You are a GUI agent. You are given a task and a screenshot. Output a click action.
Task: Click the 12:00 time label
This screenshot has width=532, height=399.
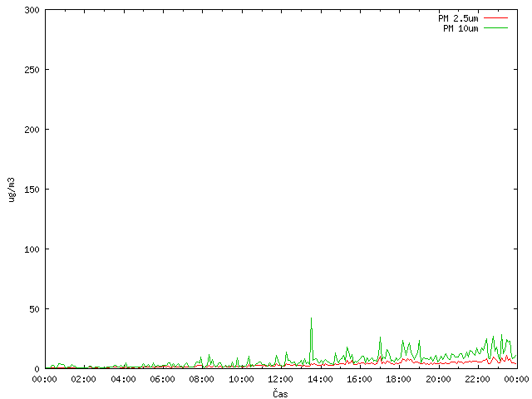[x=281, y=379]
